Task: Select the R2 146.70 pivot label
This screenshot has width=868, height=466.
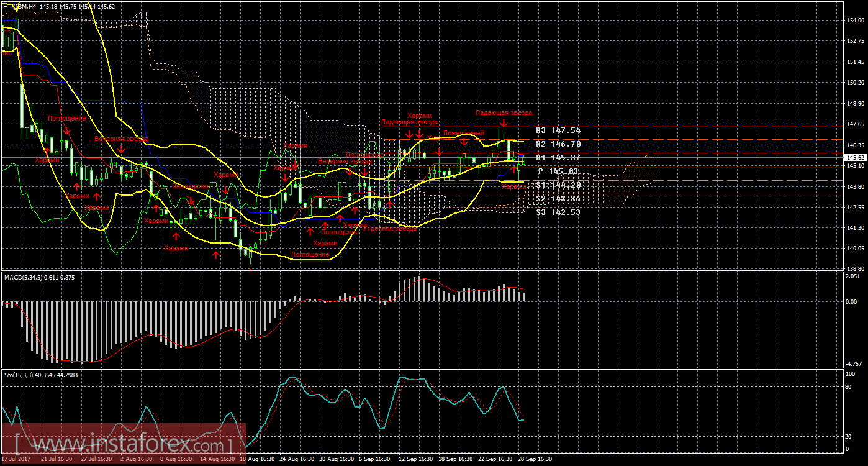Action: (558, 144)
